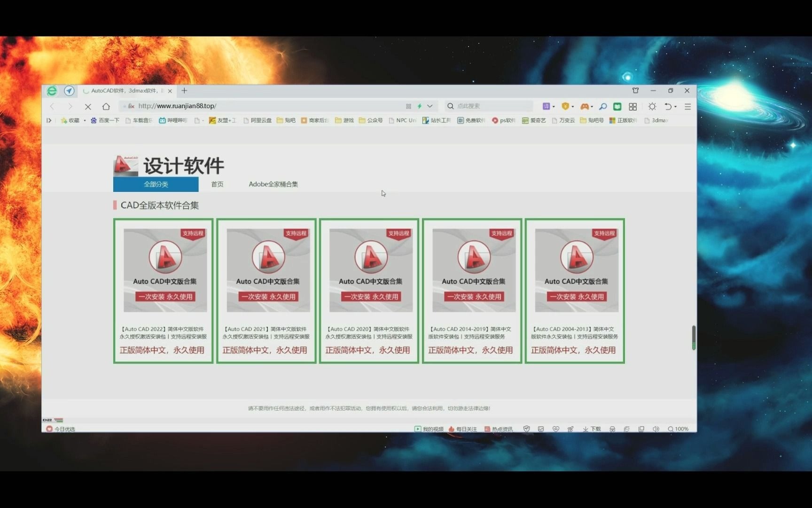Image resolution: width=812 pixels, height=508 pixels.
Task: Expand the shield extension dropdown arrow
Action: pyautogui.click(x=573, y=107)
